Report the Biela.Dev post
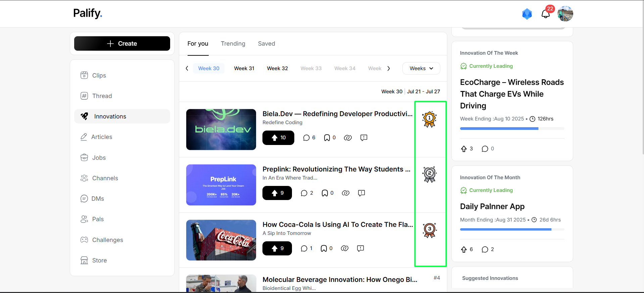The image size is (644, 293). pyautogui.click(x=364, y=138)
